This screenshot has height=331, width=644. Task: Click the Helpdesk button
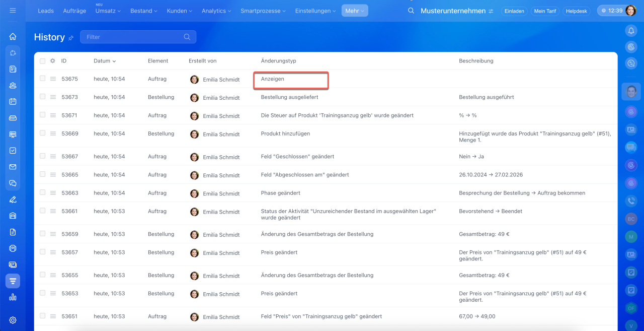576,11
